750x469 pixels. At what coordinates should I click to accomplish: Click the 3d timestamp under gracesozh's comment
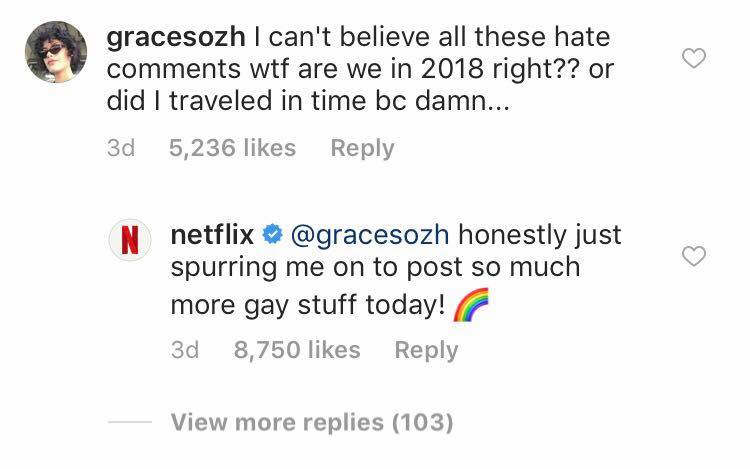120,148
